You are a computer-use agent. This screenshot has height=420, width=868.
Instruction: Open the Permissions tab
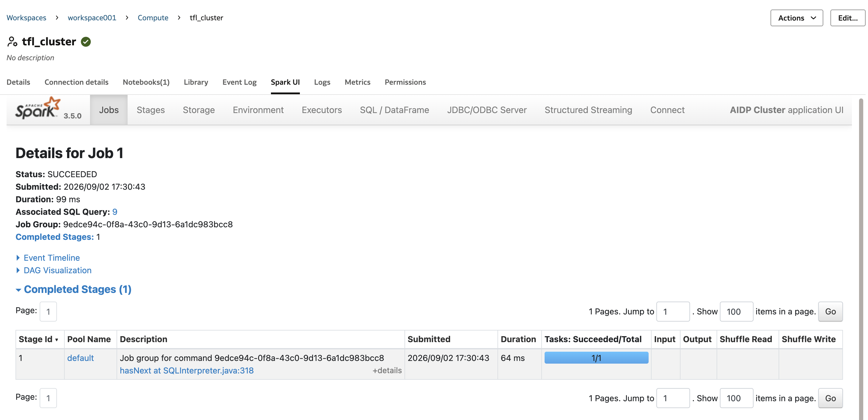[405, 82]
